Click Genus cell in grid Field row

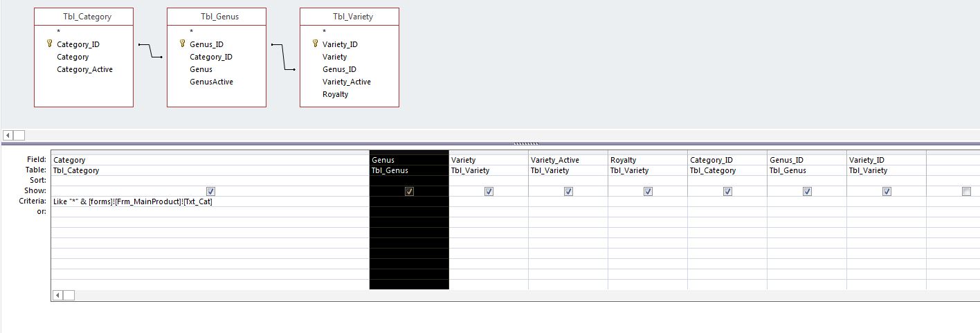pos(409,160)
